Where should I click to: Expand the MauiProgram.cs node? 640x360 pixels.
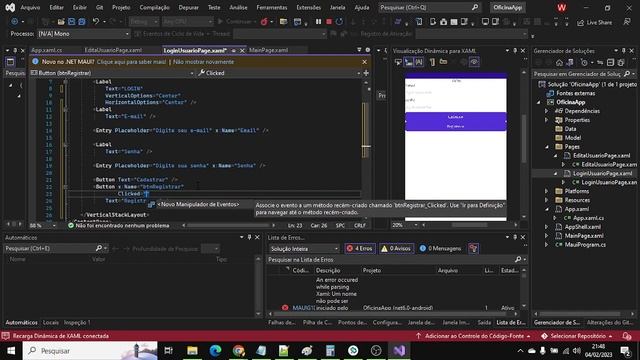point(547,244)
